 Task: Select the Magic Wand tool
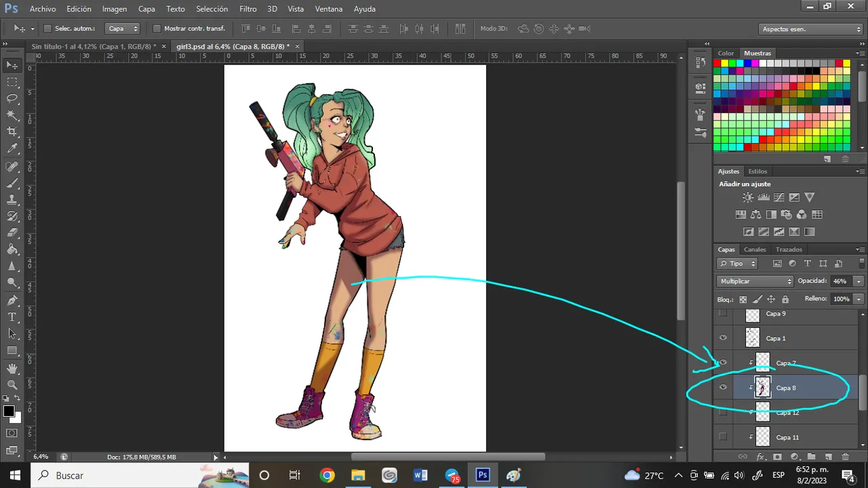coord(12,115)
